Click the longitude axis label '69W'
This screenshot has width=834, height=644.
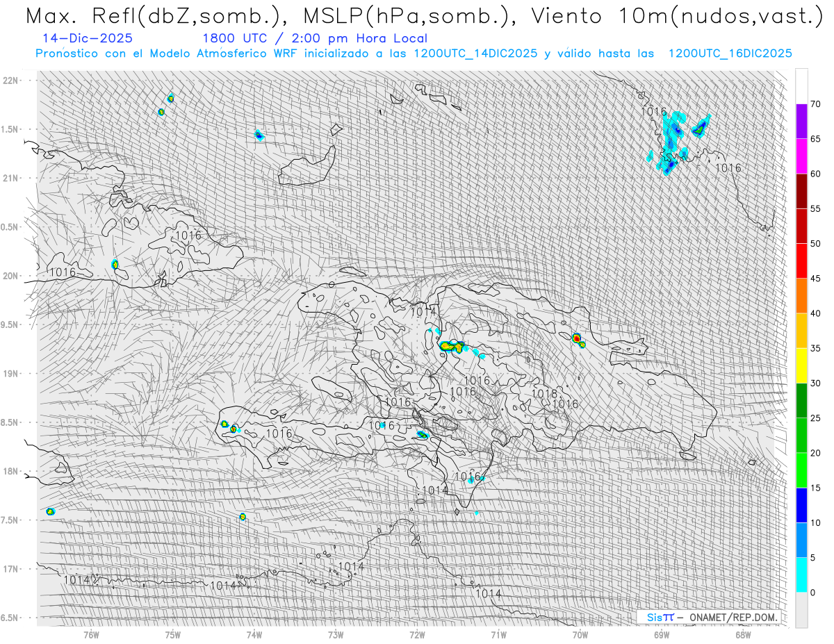click(661, 635)
